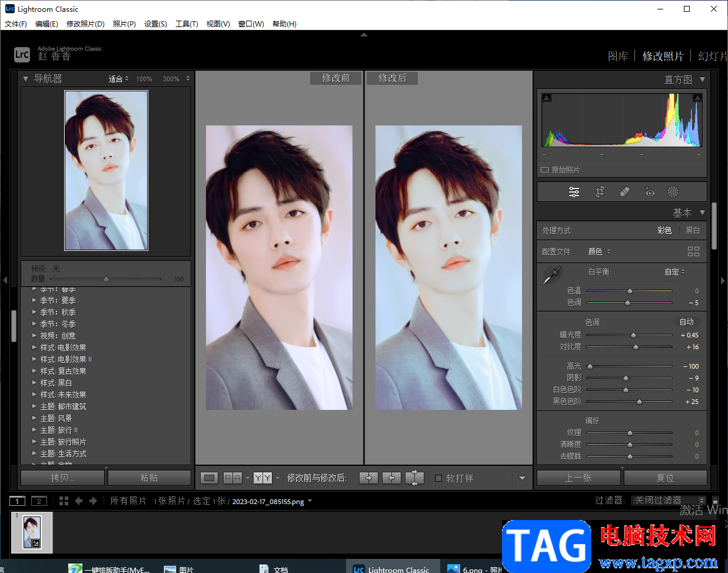Select the Masking circle tool

pos(673,192)
